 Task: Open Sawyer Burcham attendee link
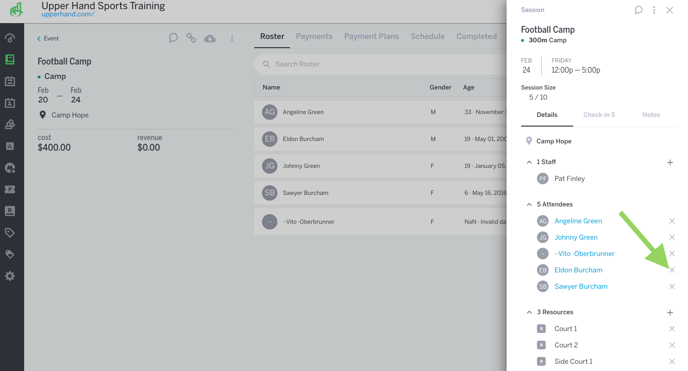tap(581, 286)
